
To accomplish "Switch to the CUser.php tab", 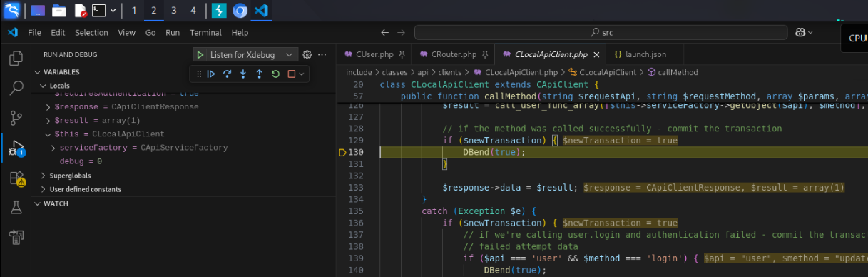I will click(374, 54).
